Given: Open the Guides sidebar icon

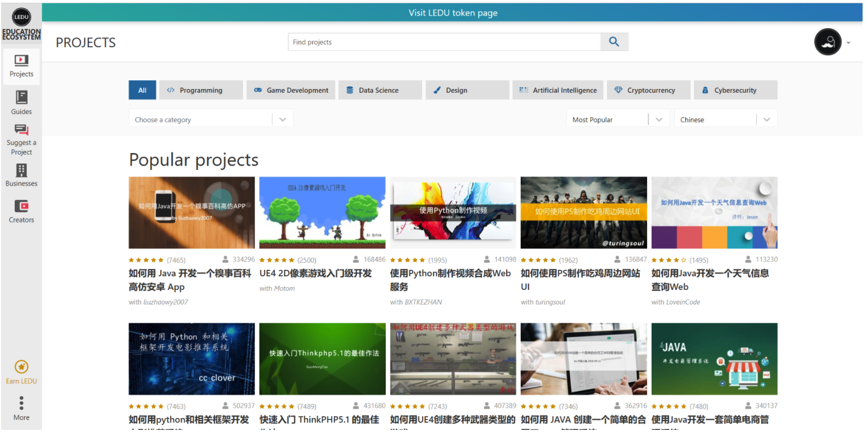Looking at the screenshot, I should point(21,97).
